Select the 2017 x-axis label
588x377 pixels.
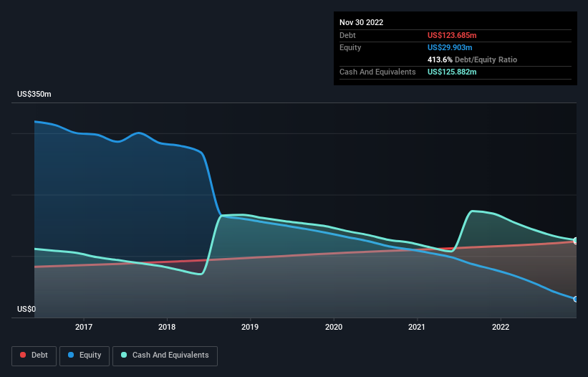click(84, 327)
